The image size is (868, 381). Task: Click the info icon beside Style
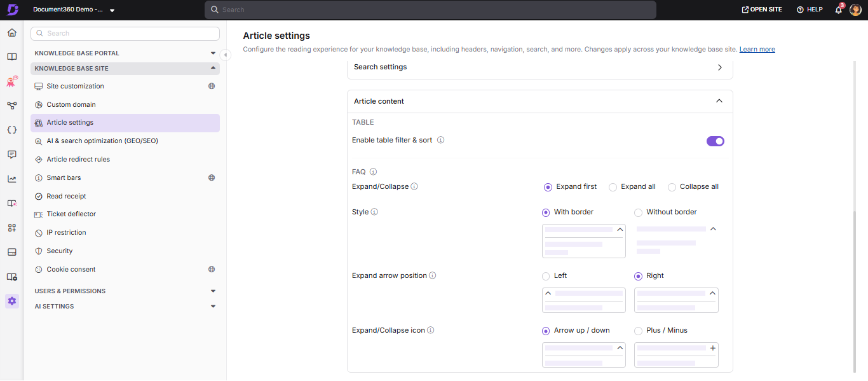(374, 212)
